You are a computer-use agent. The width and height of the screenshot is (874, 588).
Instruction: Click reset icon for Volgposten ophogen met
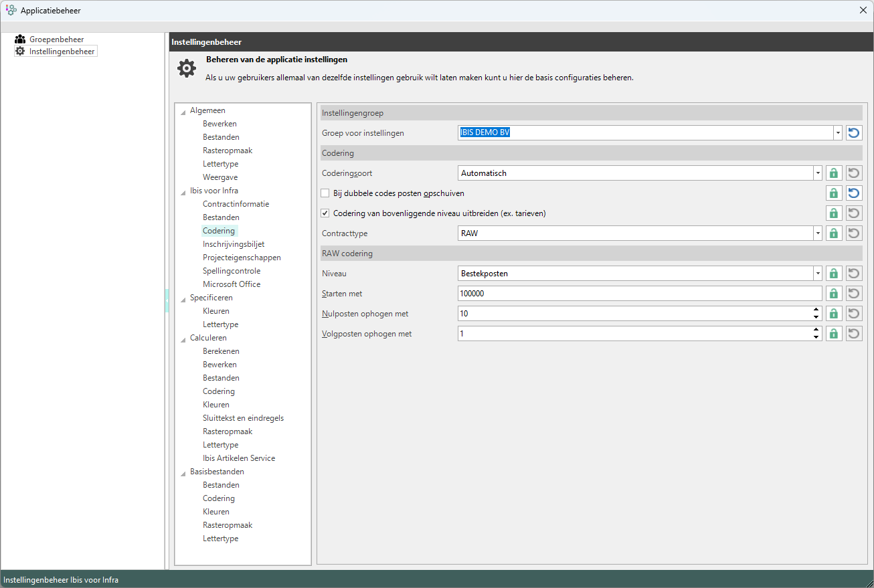click(853, 334)
